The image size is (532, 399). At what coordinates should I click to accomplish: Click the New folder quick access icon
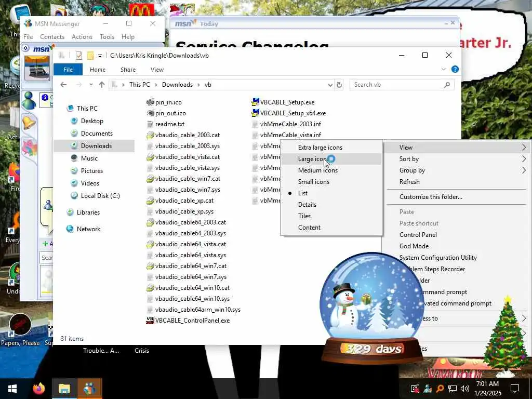90,56
